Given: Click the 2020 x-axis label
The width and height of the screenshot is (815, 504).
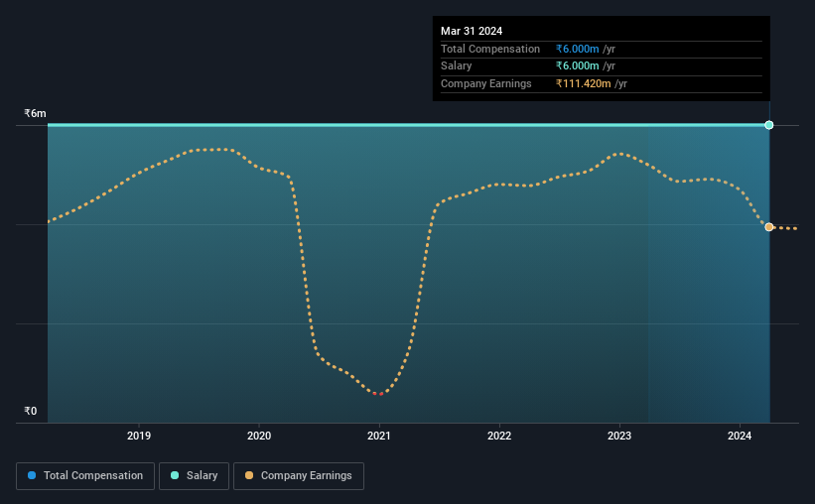Looking at the screenshot, I should click(x=259, y=436).
